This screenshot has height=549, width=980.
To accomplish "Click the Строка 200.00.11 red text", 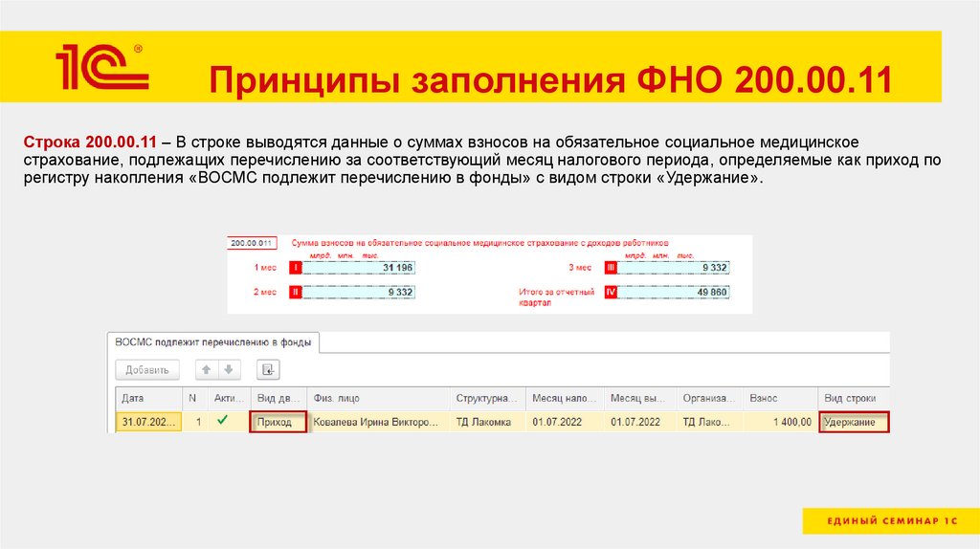I will coord(90,142).
